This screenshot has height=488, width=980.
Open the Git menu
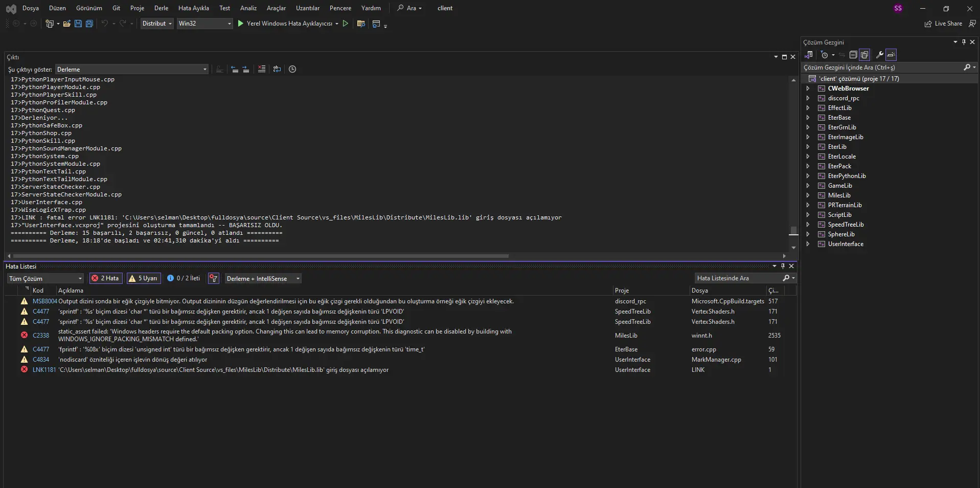point(116,8)
